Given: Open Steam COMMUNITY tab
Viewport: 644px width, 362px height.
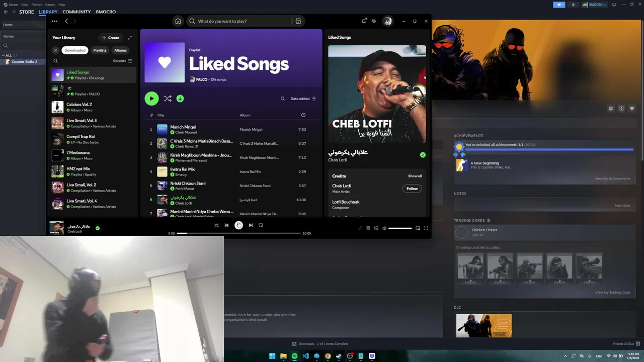Looking at the screenshot, I should coord(77,12).
